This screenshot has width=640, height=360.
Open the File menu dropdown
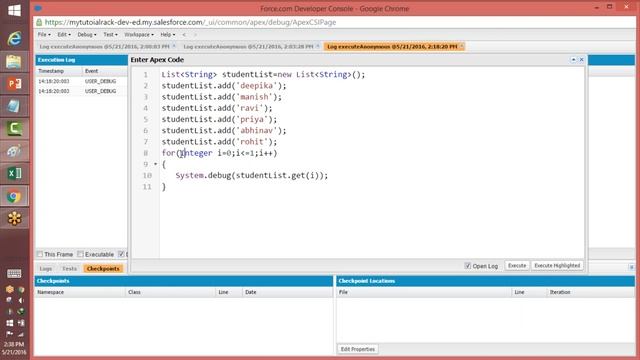(x=44, y=35)
